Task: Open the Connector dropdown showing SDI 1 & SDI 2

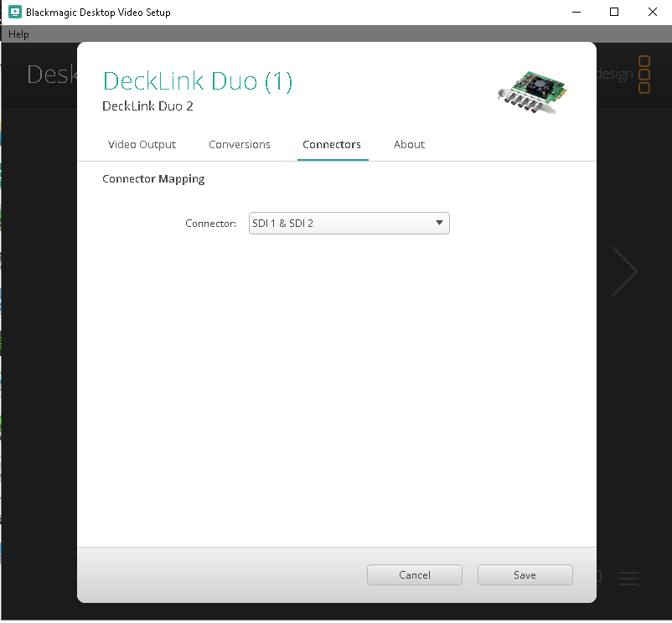Action: click(x=349, y=223)
